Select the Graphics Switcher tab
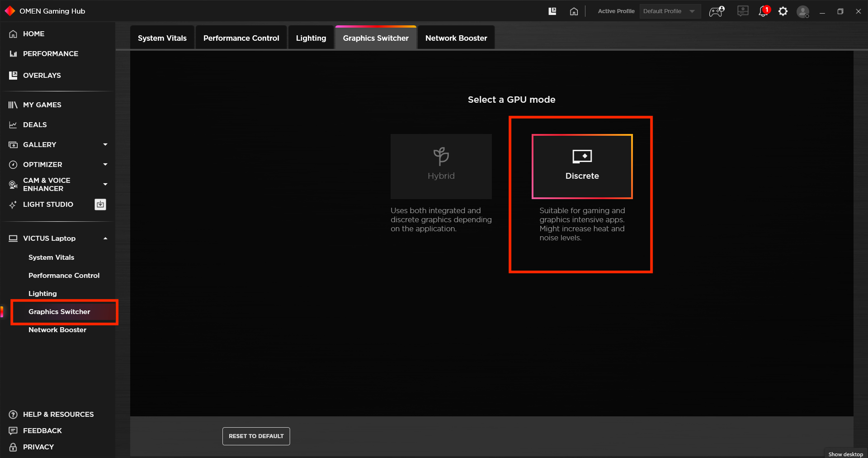Viewport: 868px width, 458px height. click(x=376, y=38)
